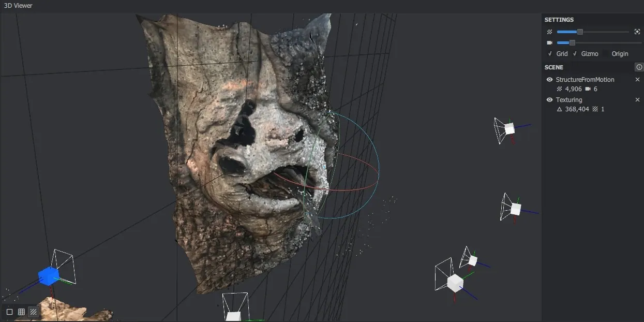
Task: Click the camera count icon under StructureFromMotion
Action: click(x=588, y=89)
